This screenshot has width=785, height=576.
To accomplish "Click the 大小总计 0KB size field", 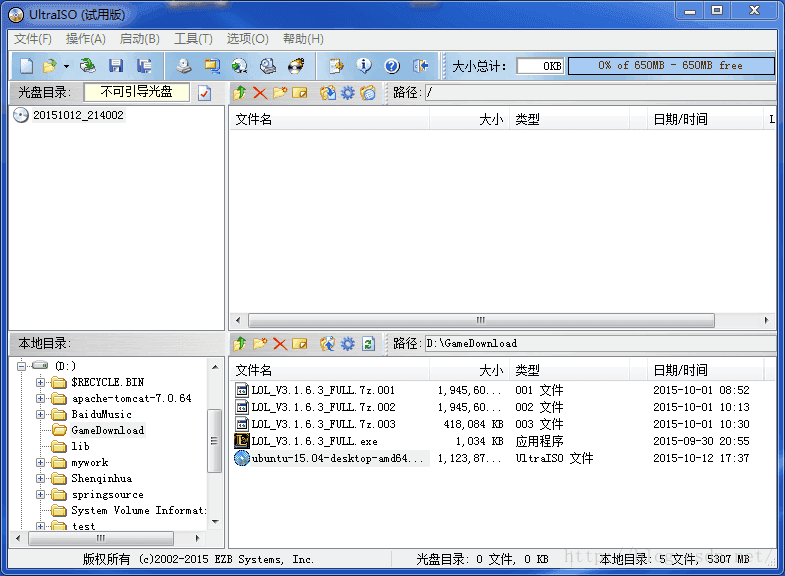I will click(540, 66).
